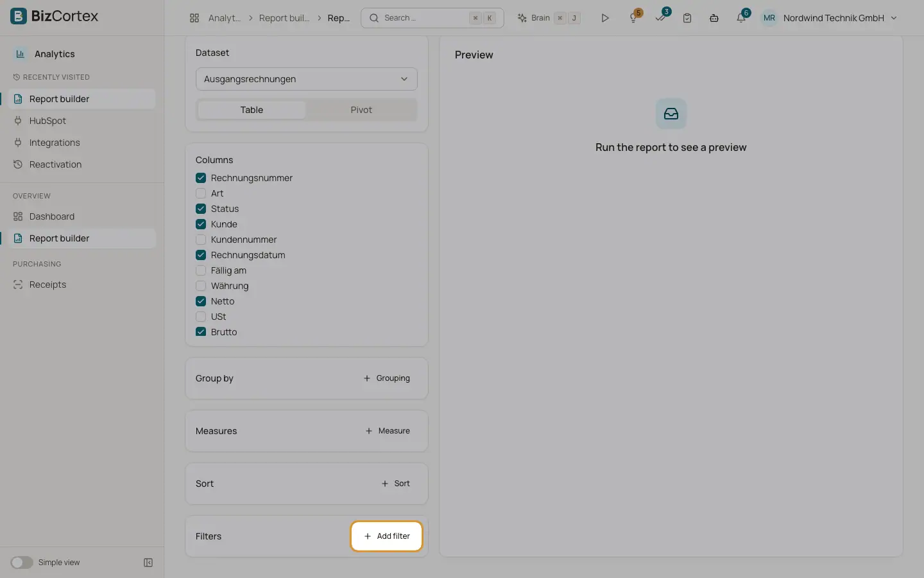Click the clipboard checklist icon in the top bar
924x578 pixels.
[687, 18]
